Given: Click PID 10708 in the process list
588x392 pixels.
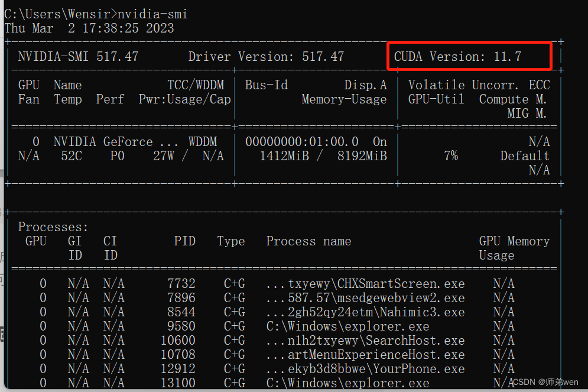Looking at the screenshot, I should pyautogui.click(x=178, y=355).
